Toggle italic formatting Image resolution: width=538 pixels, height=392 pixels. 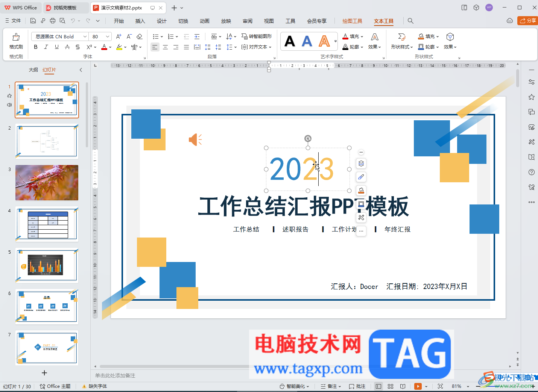coord(46,47)
